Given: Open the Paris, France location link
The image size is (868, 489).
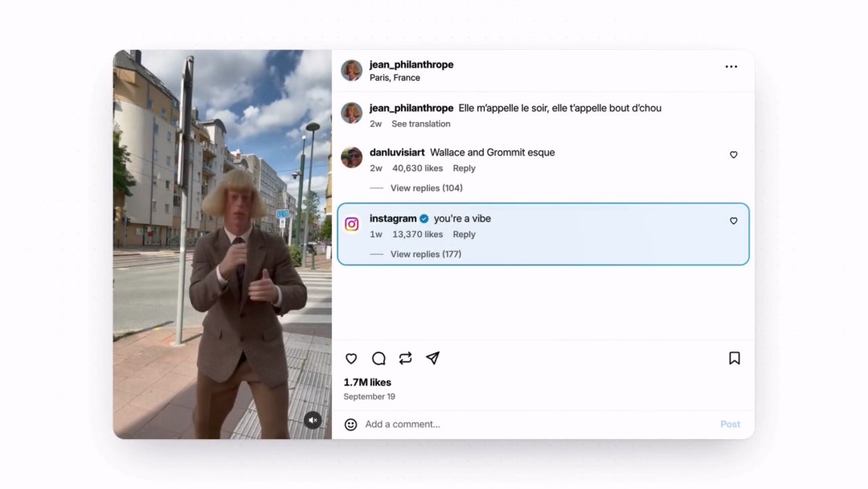Looking at the screenshot, I should tap(395, 77).
